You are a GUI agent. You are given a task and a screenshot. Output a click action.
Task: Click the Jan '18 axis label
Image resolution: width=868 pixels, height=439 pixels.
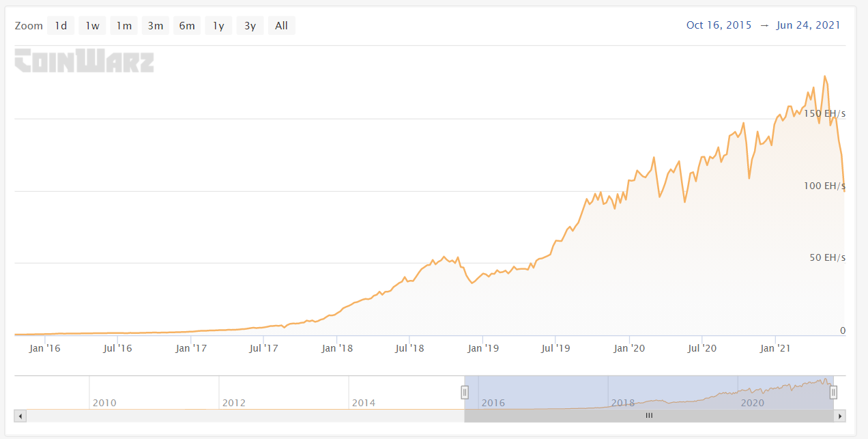point(337,348)
